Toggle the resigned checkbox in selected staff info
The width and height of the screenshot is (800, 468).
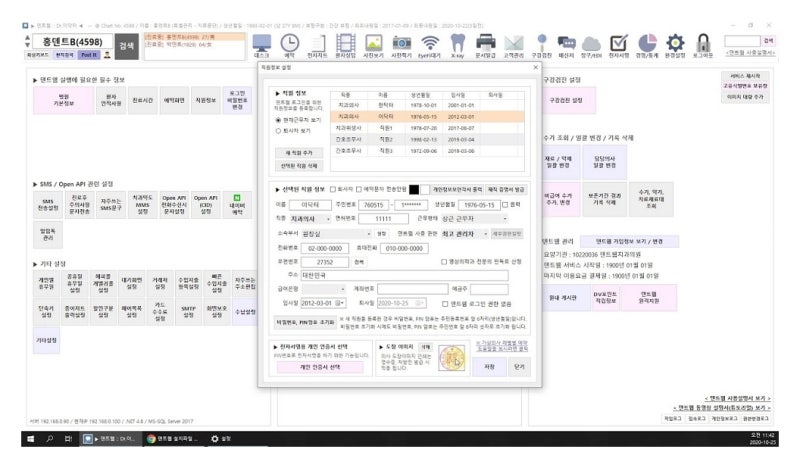[333, 189]
